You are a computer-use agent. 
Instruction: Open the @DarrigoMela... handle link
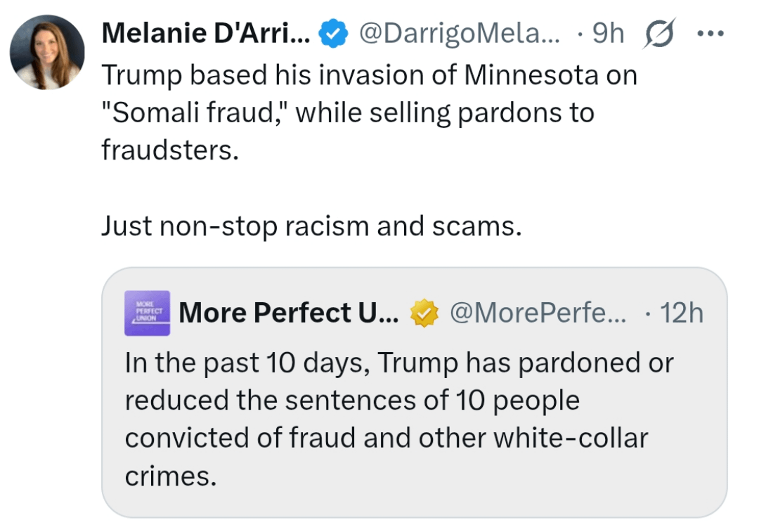[460, 33]
